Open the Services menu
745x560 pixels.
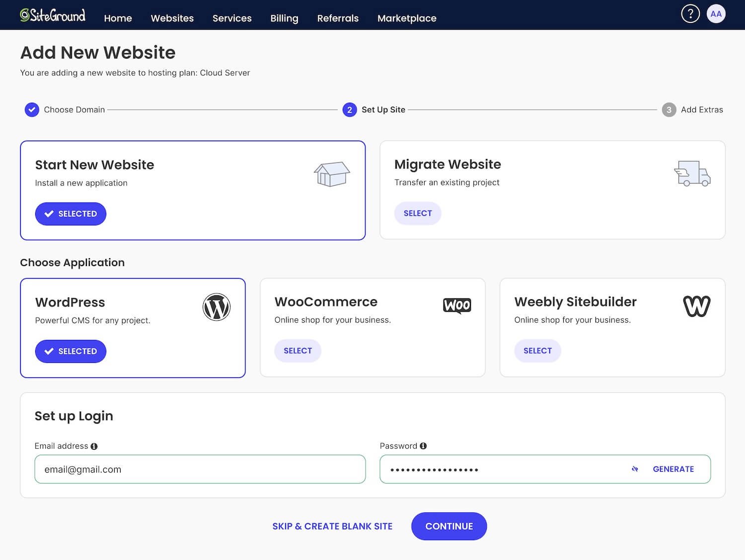click(232, 18)
